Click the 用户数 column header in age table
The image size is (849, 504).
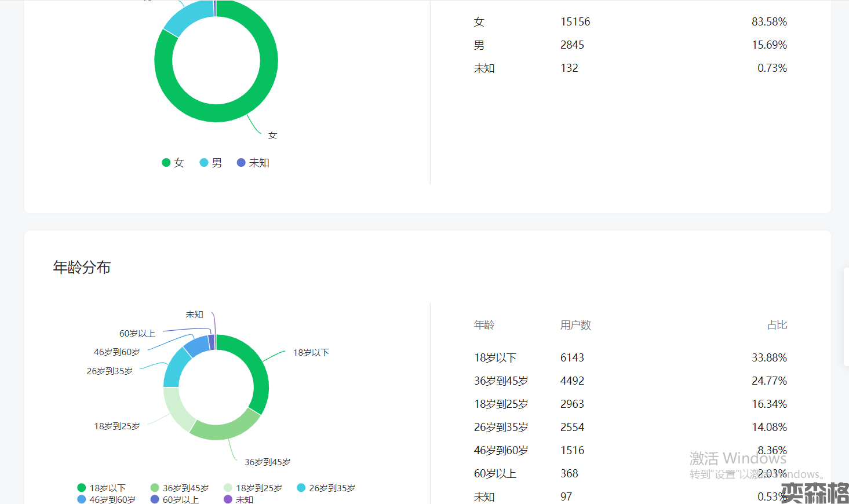click(x=575, y=325)
